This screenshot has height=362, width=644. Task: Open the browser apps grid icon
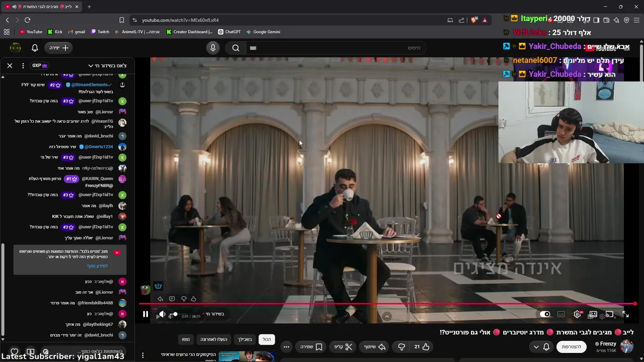pos(7,32)
